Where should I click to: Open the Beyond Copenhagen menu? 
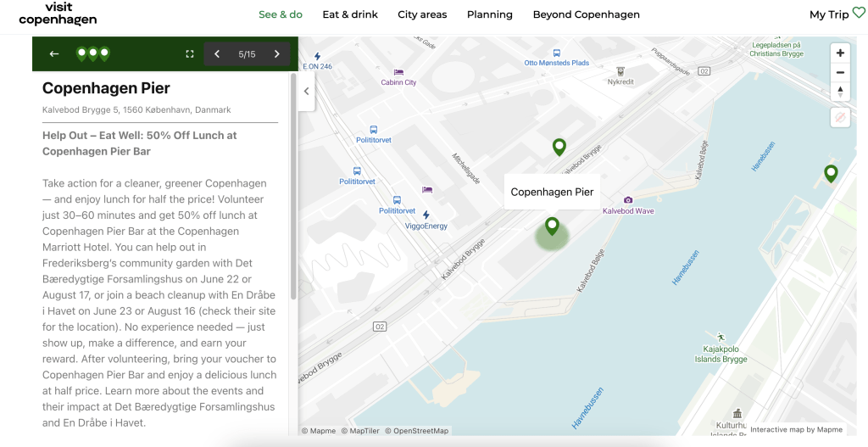tap(586, 14)
